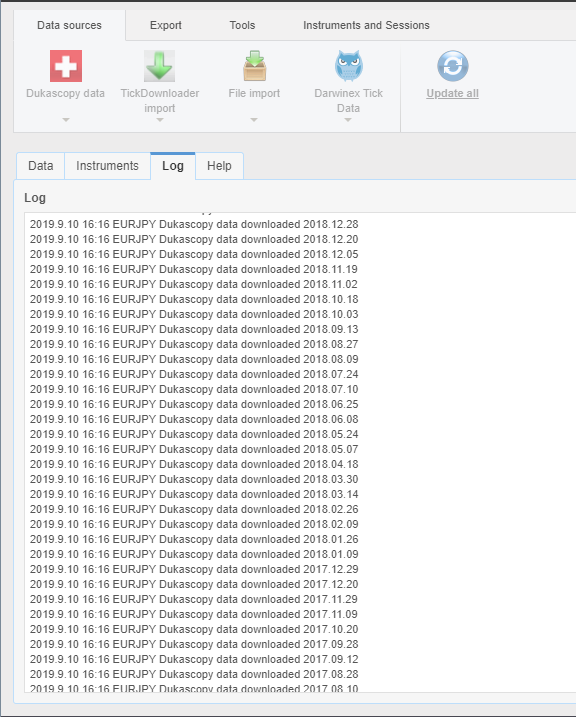Image resolution: width=576 pixels, height=717 pixels.
Task: Select log entry downloaded 2018.08.27
Action: tap(194, 344)
